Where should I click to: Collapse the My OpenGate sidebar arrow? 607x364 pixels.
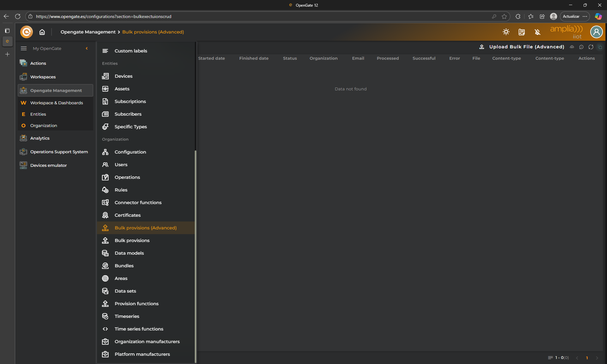coord(87,48)
